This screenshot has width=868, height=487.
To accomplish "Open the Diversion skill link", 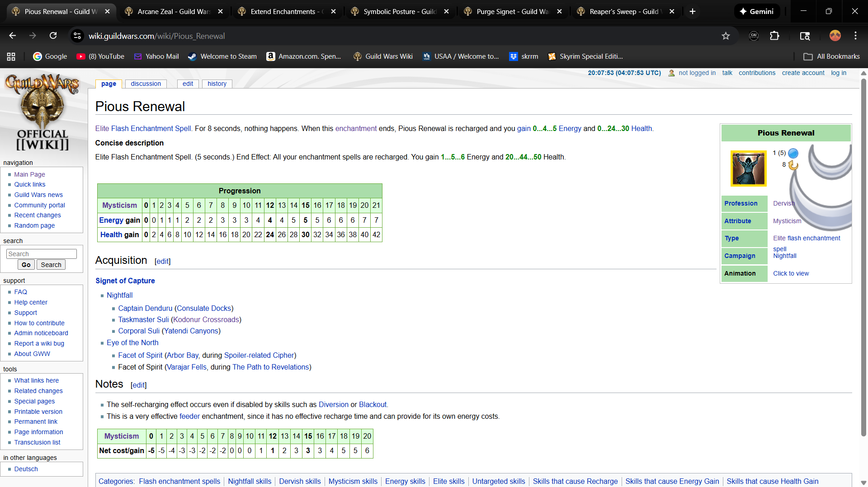I will click(334, 404).
